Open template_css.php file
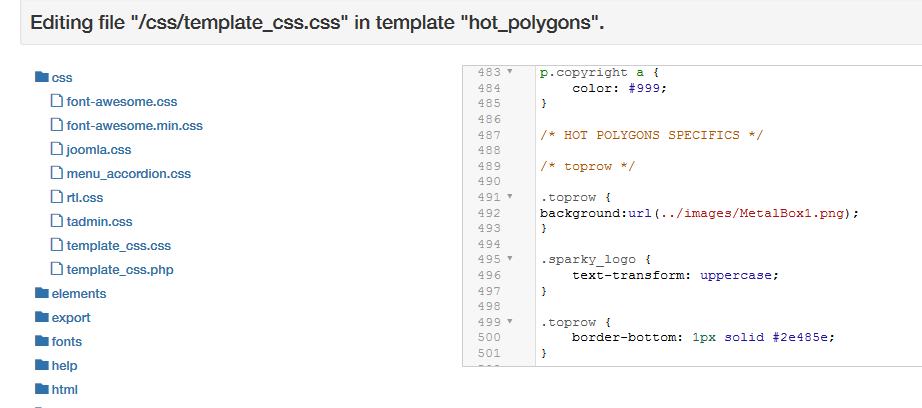922x408 pixels. (120, 270)
